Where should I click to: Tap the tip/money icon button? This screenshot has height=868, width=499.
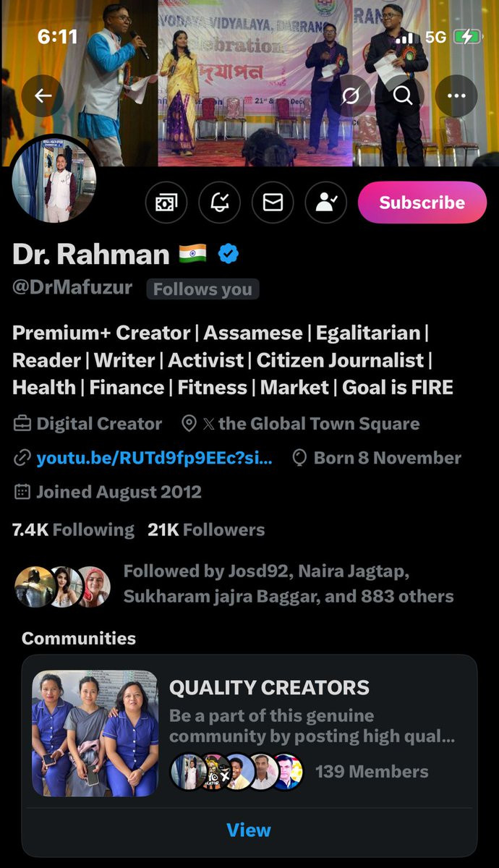166,203
